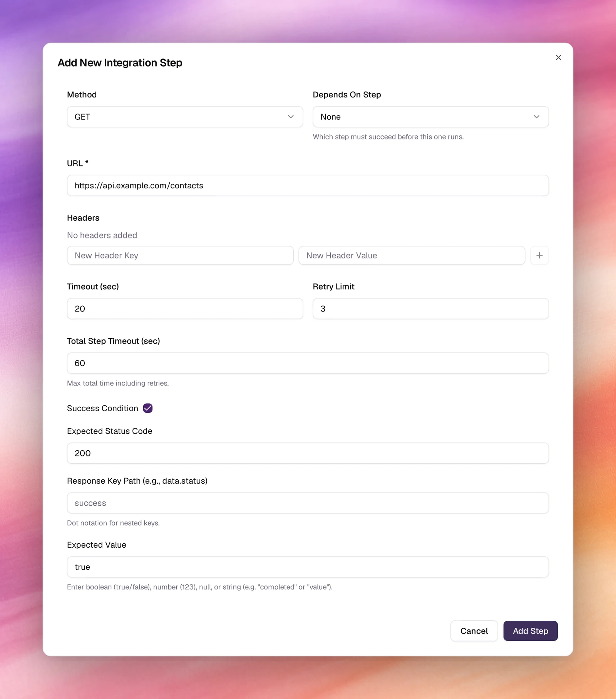Select 'Which step must succeed' helper text
The image size is (616, 699).
pyautogui.click(x=388, y=137)
